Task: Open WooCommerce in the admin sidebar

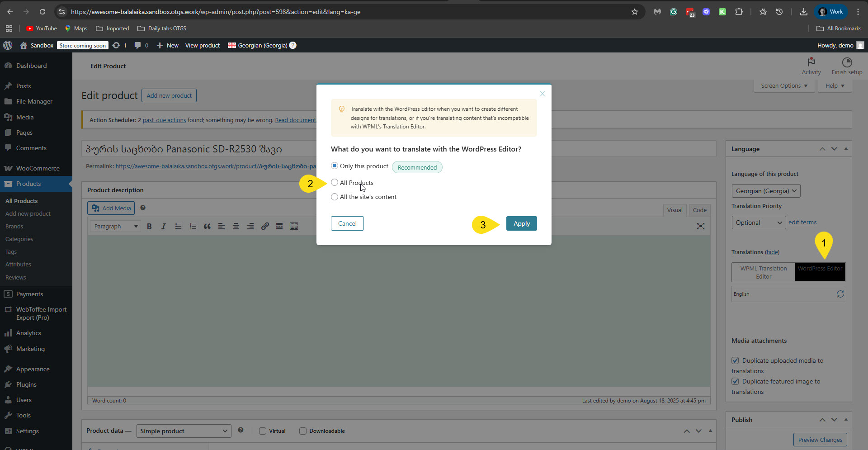Action: (38, 168)
